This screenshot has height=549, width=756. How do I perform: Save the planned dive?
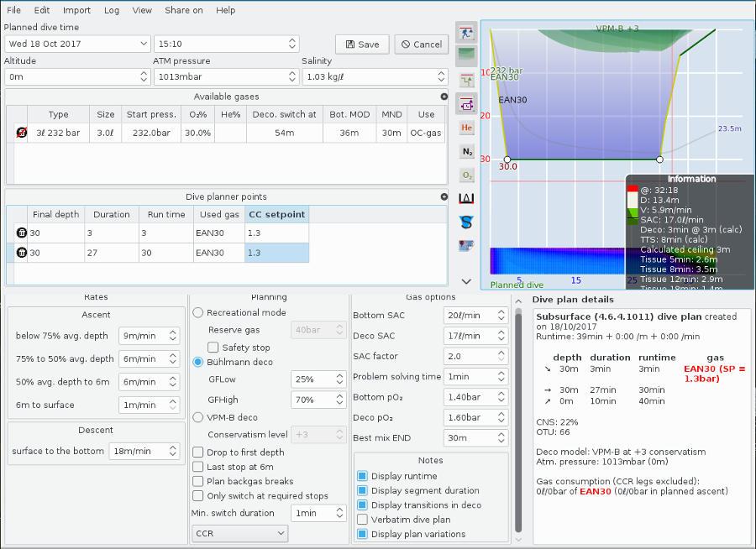pos(362,44)
